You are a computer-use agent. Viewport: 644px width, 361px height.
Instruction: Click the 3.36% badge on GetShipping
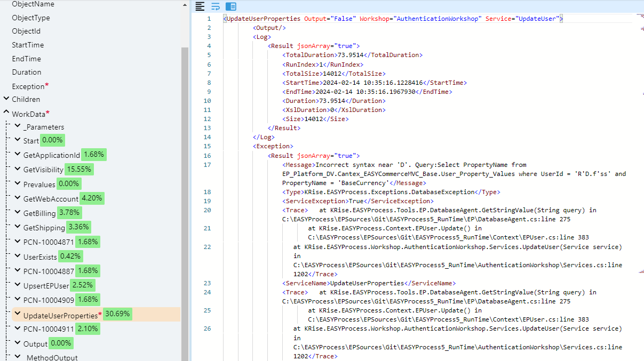tap(78, 227)
